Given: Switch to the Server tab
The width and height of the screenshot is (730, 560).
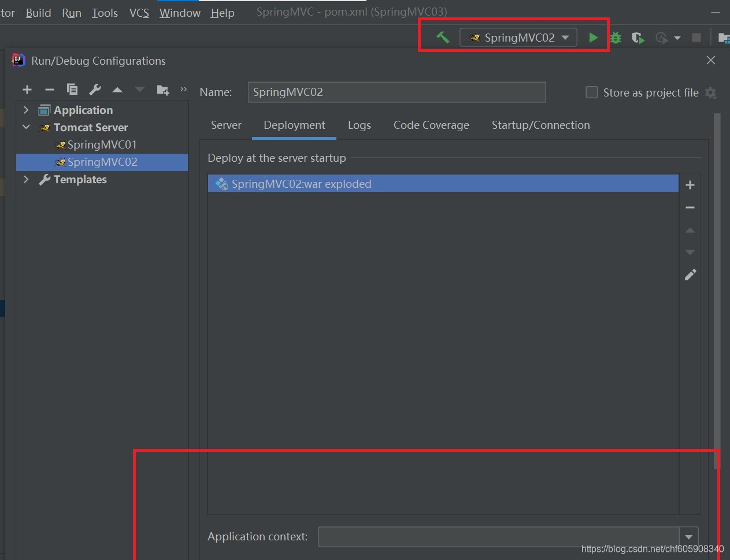Looking at the screenshot, I should point(226,125).
